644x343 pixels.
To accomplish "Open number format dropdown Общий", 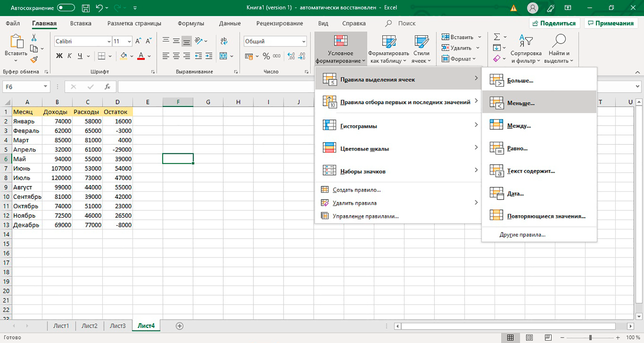I will click(x=303, y=41).
